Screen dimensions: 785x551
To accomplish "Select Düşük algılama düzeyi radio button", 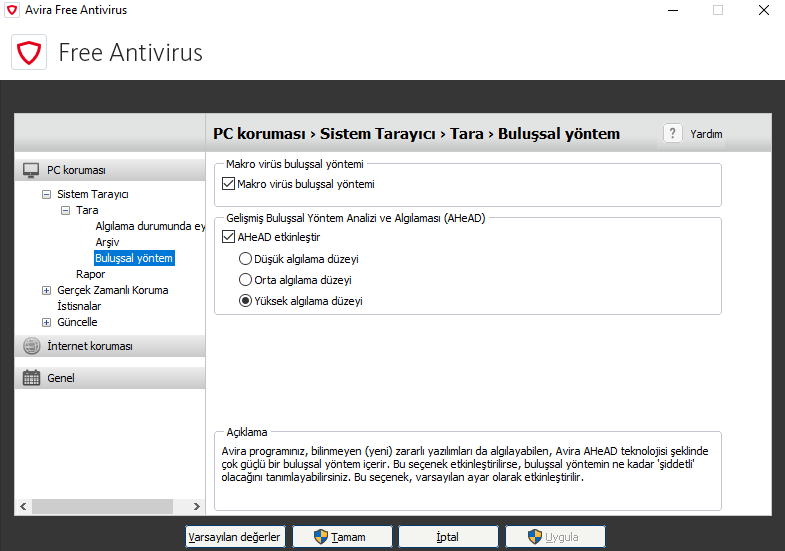I will tap(245, 259).
